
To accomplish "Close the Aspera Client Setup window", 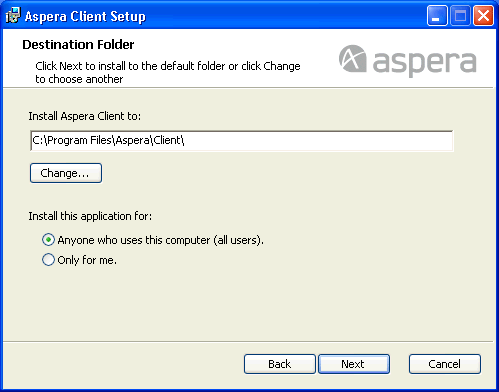I will click(x=483, y=16).
